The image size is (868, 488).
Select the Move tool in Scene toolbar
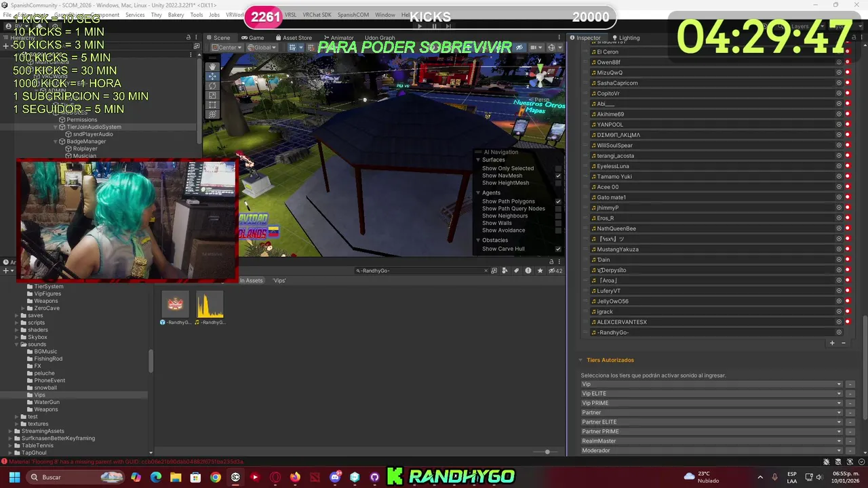coord(212,76)
